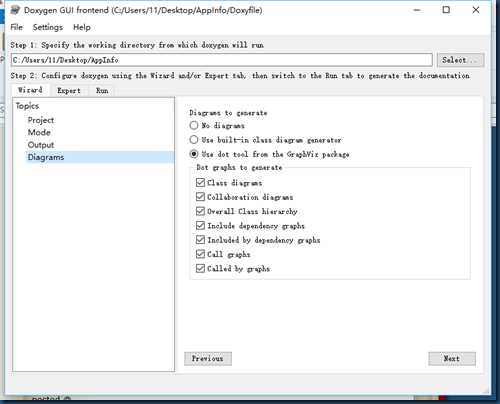Toggle the Class diagrams checkbox
Image resolution: width=500 pixels, height=404 pixels.
[200, 183]
